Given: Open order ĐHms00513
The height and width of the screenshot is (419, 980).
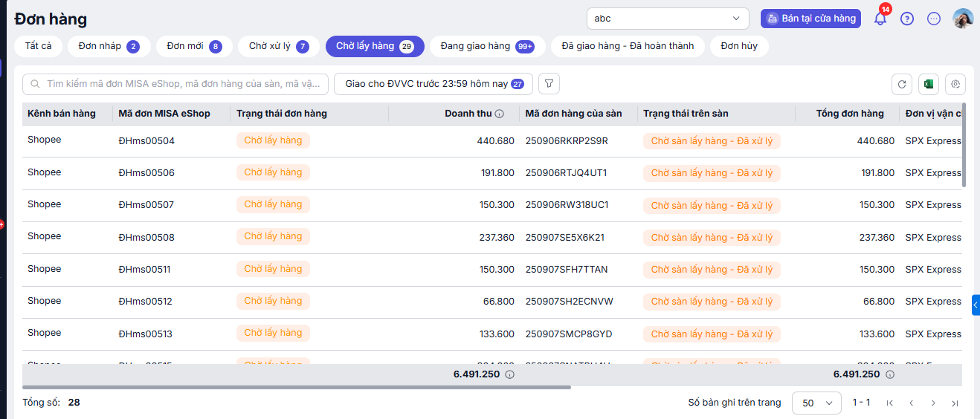Looking at the screenshot, I should 146,334.
